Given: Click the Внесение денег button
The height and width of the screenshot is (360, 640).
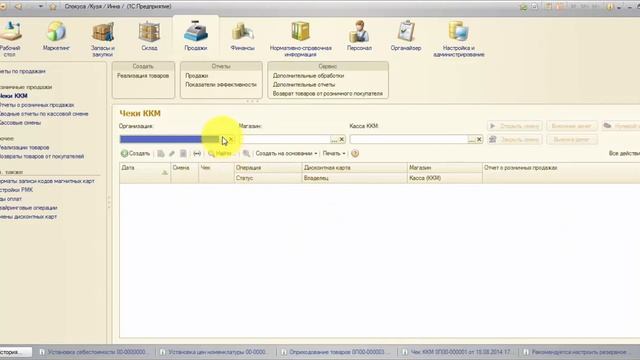Looking at the screenshot, I should click(x=571, y=126).
